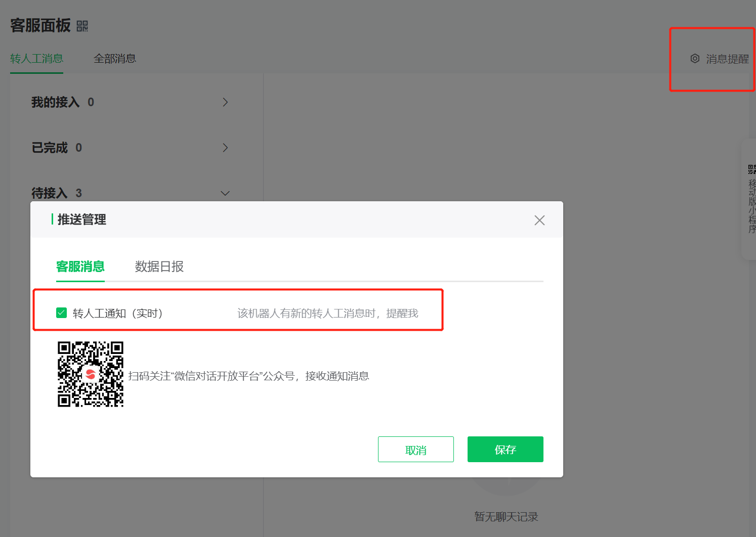Screen dimensions: 756x537
Task: Click 我的接入 row label
Action: click(56, 102)
